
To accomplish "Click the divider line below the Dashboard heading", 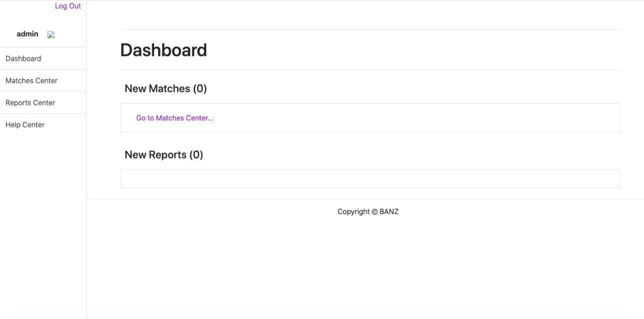I will (x=370, y=70).
